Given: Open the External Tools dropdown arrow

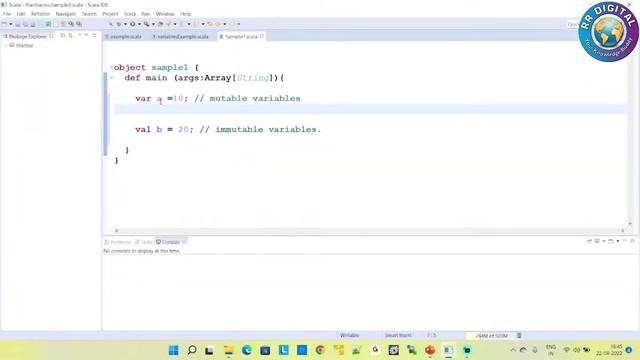Looking at the screenshot, I should coord(153,24).
